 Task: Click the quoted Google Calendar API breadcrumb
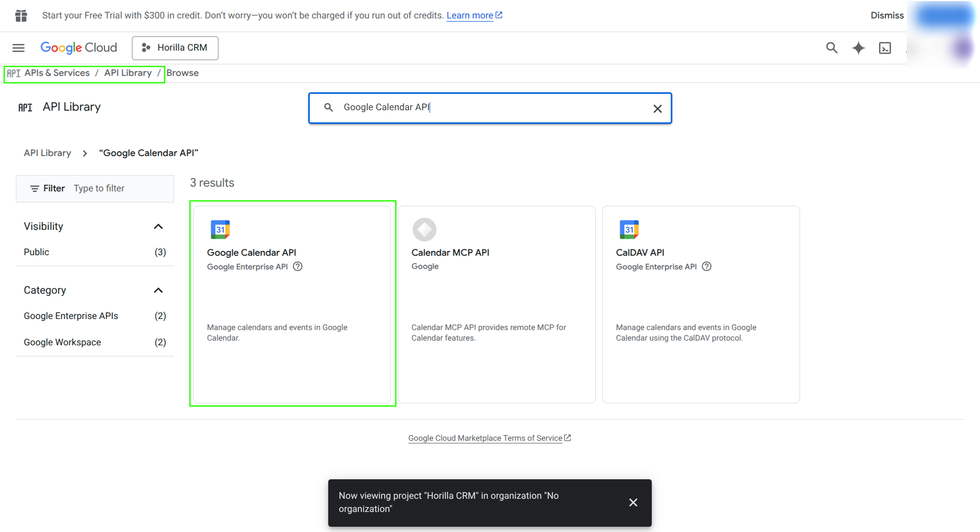tap(149, 153)
